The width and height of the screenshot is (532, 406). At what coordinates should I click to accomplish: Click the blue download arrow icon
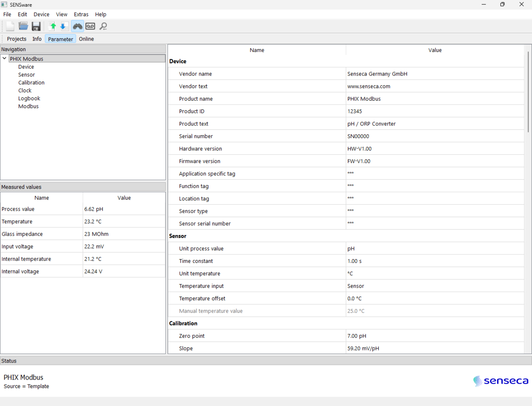coord(63,26)
